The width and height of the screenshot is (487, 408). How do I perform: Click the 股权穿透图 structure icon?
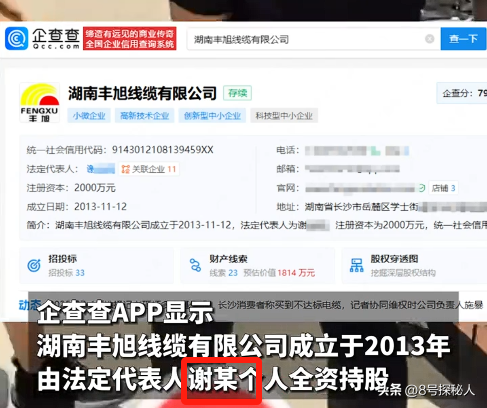coord(356,266)
